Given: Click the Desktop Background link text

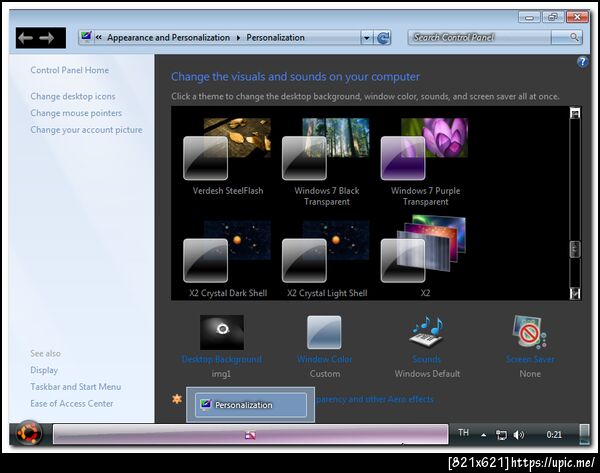Looking at the screenshot, I should [222, 359].
